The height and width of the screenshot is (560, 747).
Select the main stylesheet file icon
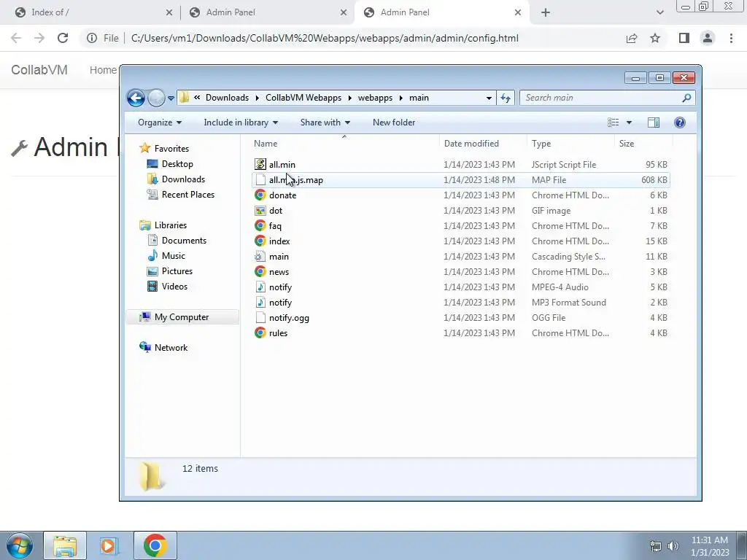260,256
